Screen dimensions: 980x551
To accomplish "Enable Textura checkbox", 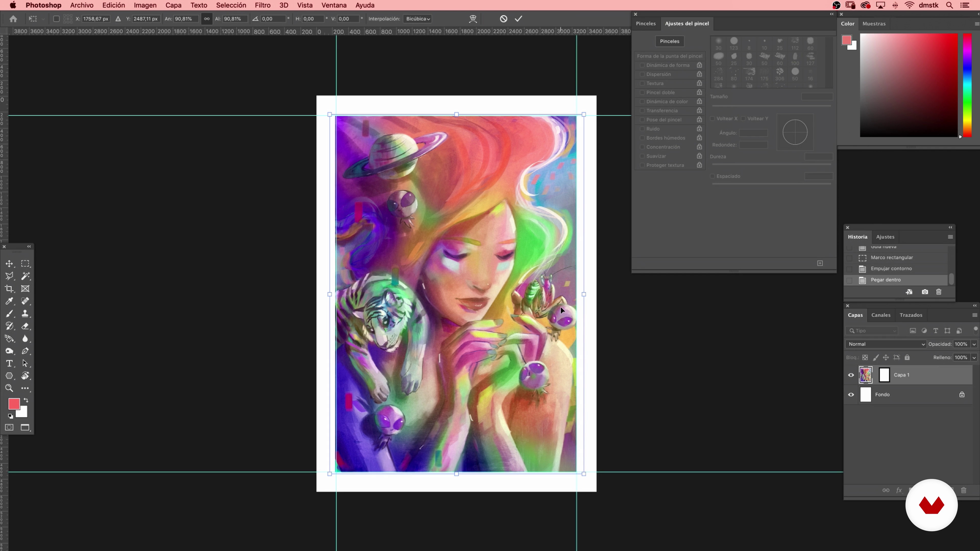I will pyautogui.click(x=642, y=83).
